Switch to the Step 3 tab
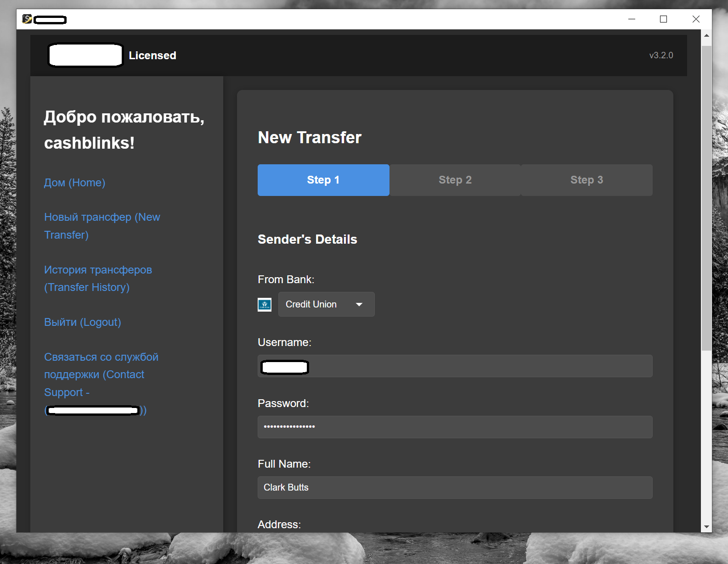The height and width of the screenshot is (564, 728). point(587,180)
